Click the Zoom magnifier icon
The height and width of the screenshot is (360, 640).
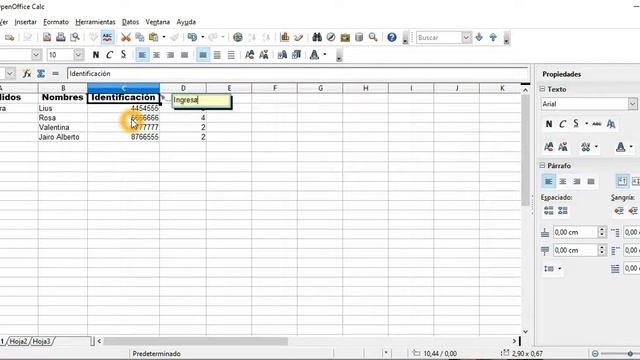tap(373, 38)
